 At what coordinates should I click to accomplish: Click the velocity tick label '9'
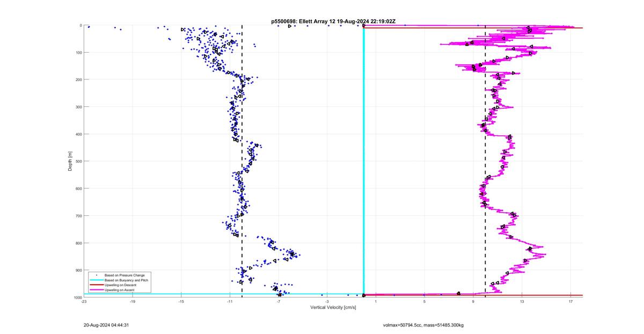point(473,302)
